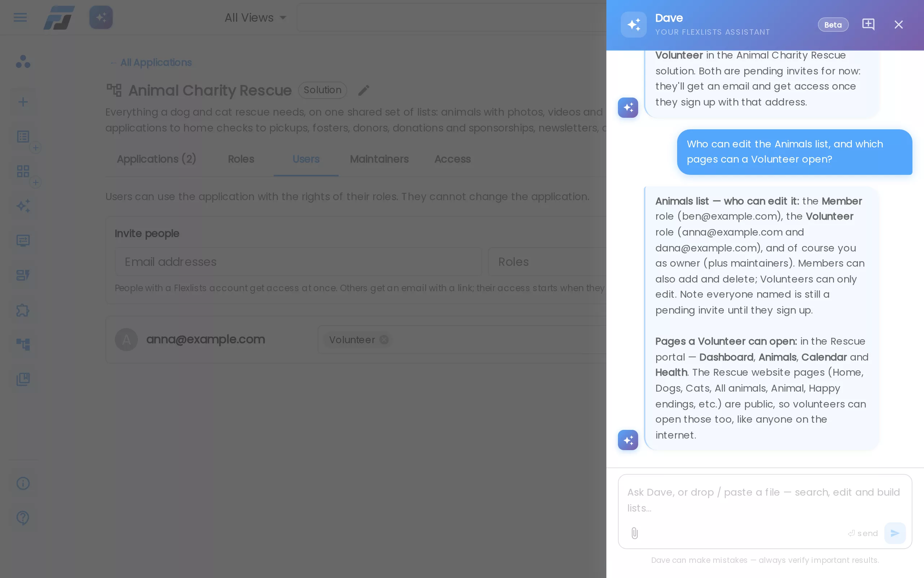Viewport: 924px width, 578px height.
Task: Click the user's question bubble about the Animals list
Action: tap(794, 152)
